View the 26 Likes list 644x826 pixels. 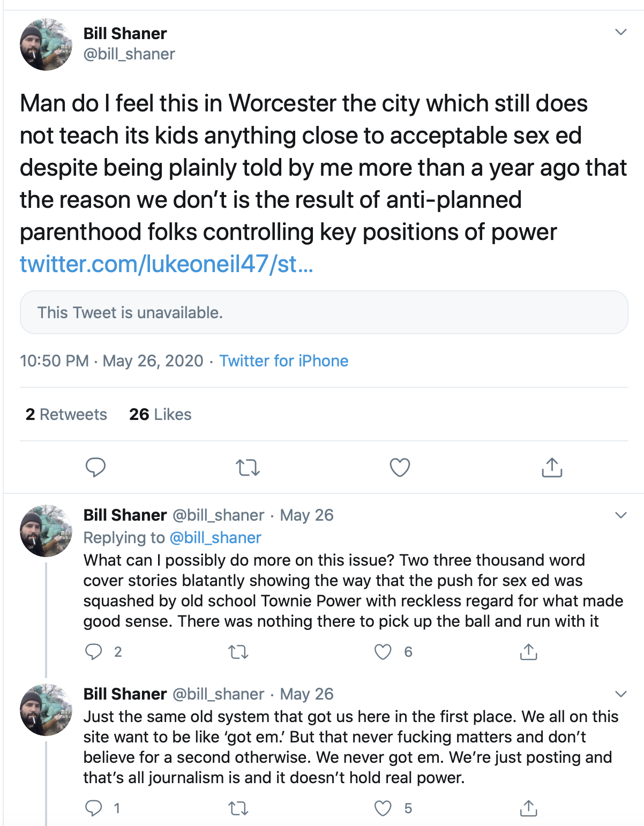160,415
